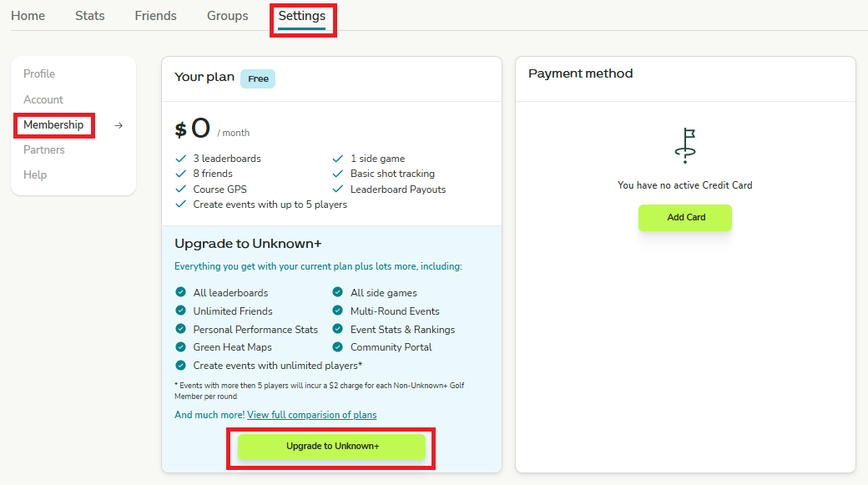Image resolution: width=868 pixels, height=485 pixels.
Task: Go to the Friends tab
Action: coord(156,16)
